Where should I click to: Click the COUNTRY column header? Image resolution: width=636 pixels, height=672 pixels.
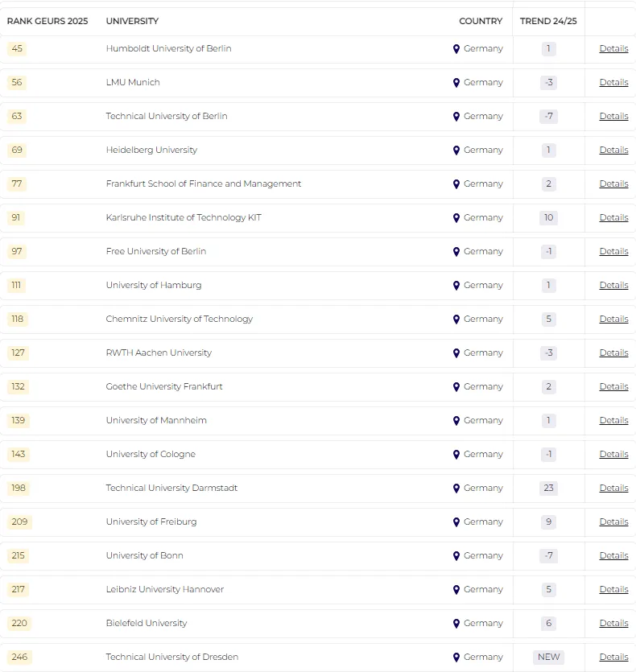[481, 21]
